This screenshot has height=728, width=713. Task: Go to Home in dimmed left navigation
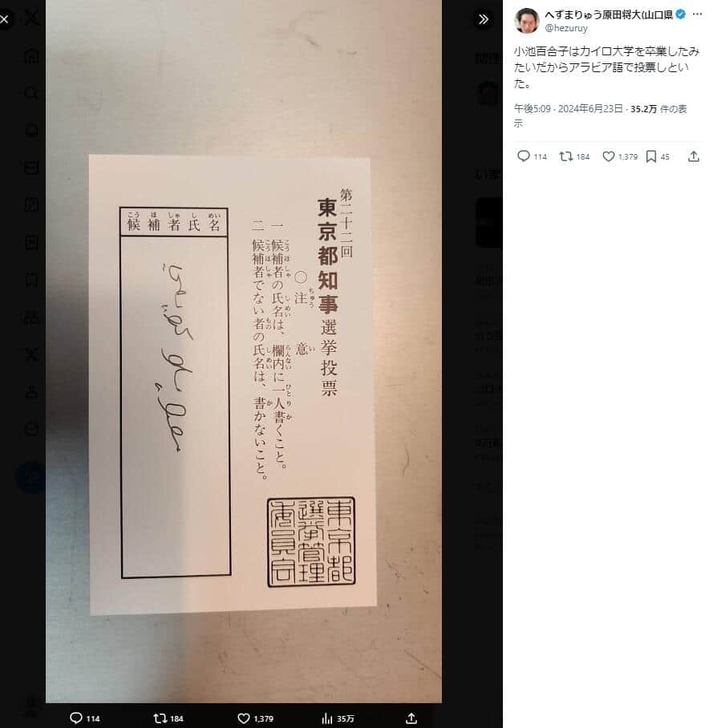(x=31, y=56)
